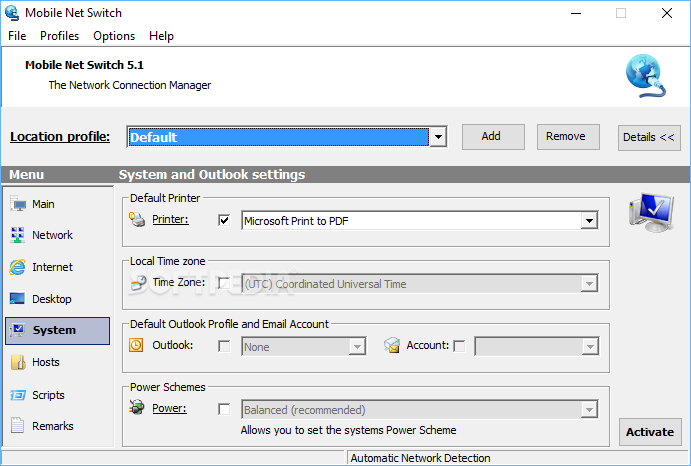The height and width of the screenshot is (466, 691).
Task: Click the monitor checkmark icon in the System panel
Action: coord(651,212)
